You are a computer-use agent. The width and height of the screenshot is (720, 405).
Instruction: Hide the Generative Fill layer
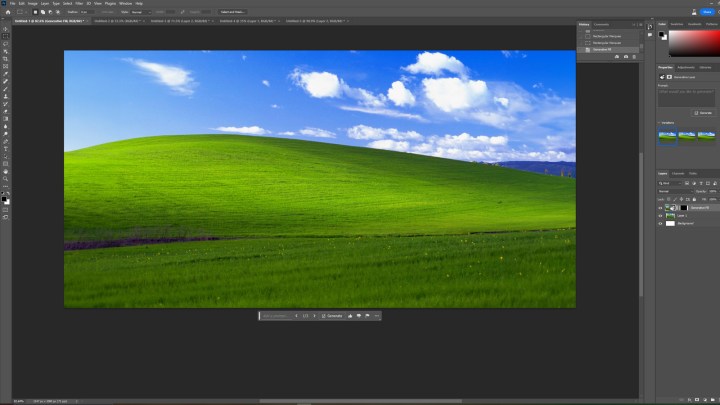point(660,208)
